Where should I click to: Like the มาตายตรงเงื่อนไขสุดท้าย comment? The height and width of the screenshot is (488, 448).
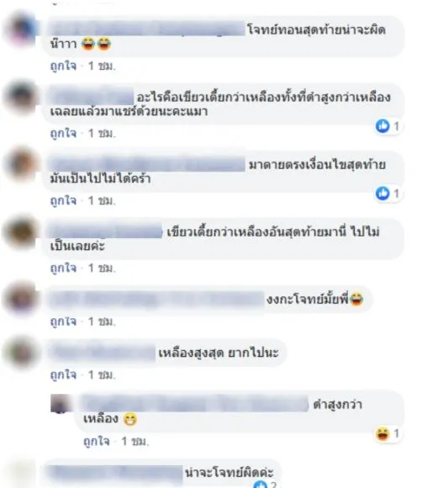pos(63,201)
